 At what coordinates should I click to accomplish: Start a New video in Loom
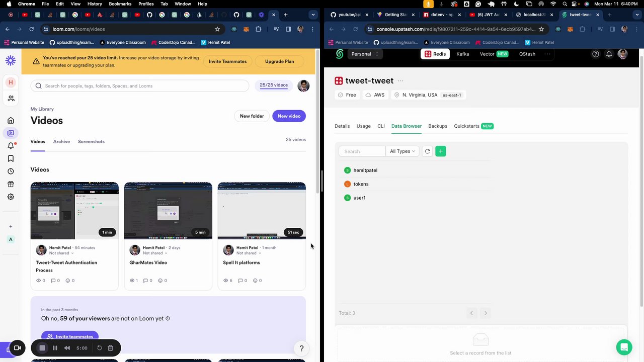pos(289,116)
